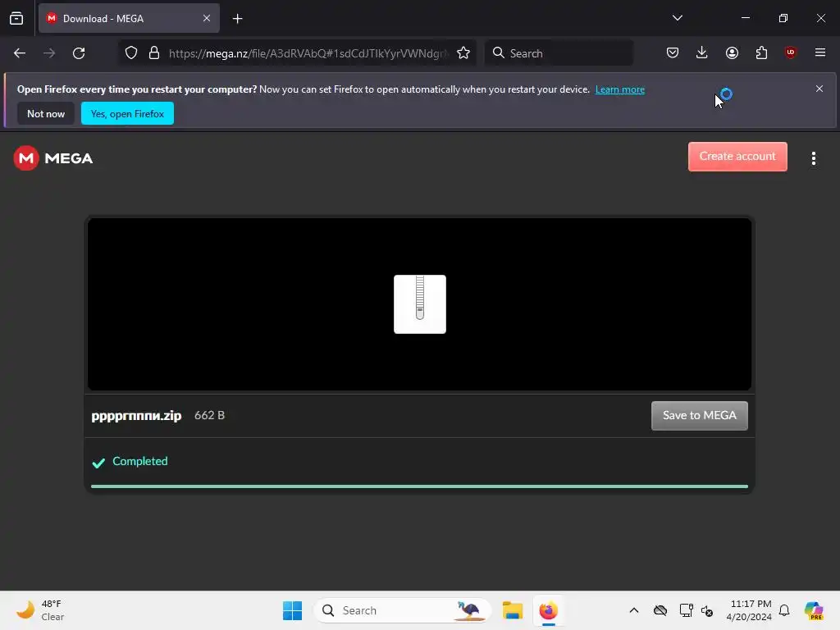Click the Completed status label
The image size is (840, 630).
point(139,461)
